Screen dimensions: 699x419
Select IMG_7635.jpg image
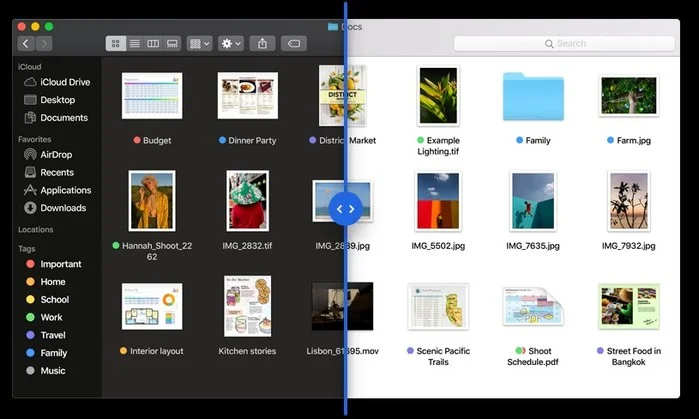(x=533, y=201)
